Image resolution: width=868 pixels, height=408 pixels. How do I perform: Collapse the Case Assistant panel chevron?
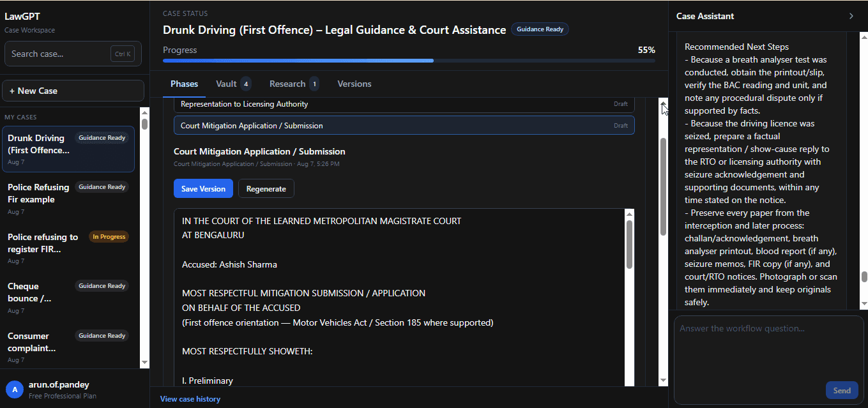pos(851,16)
